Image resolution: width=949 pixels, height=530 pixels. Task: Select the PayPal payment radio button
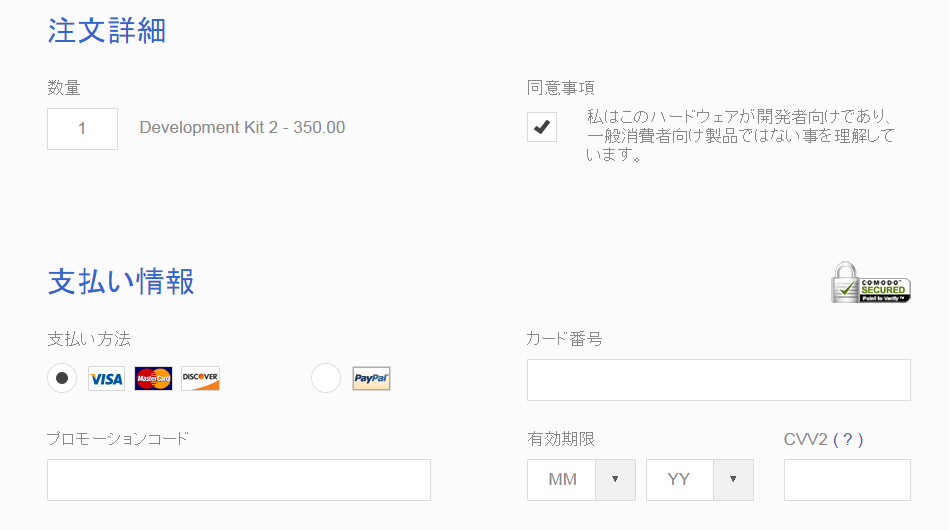[x=326, y=378]
